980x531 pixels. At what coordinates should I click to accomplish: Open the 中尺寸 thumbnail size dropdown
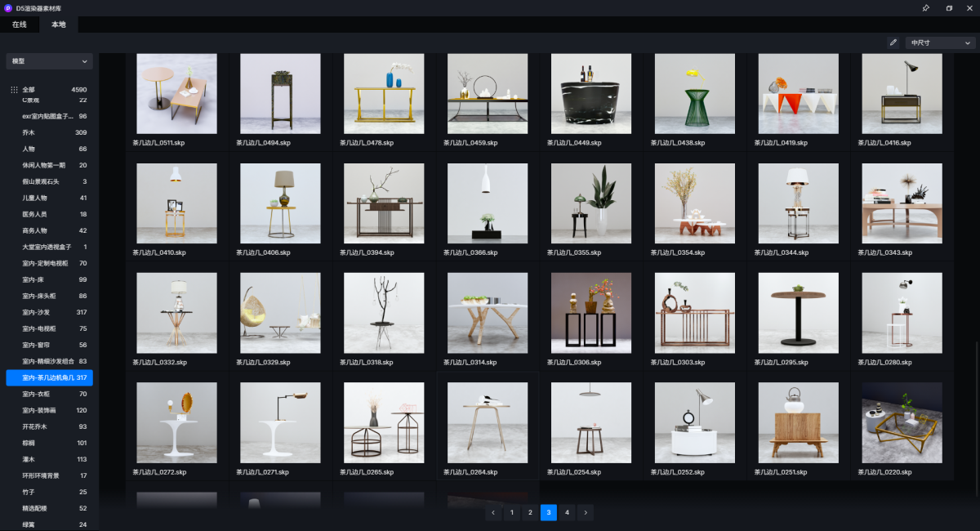[941, 42]
